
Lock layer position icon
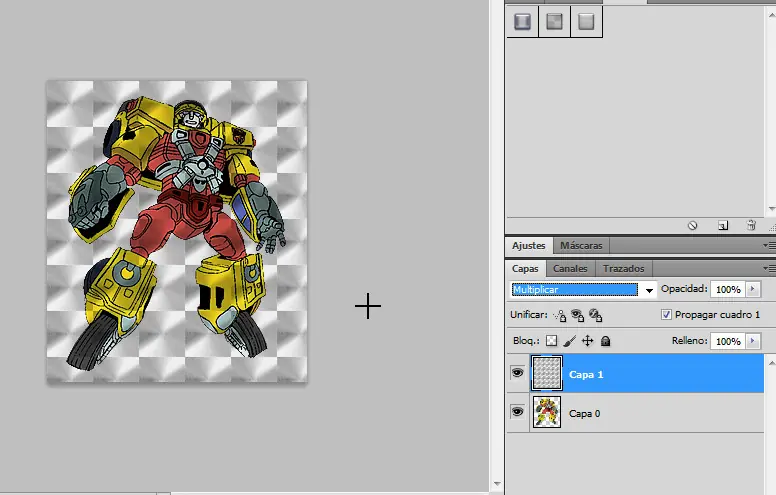point(587,341)
